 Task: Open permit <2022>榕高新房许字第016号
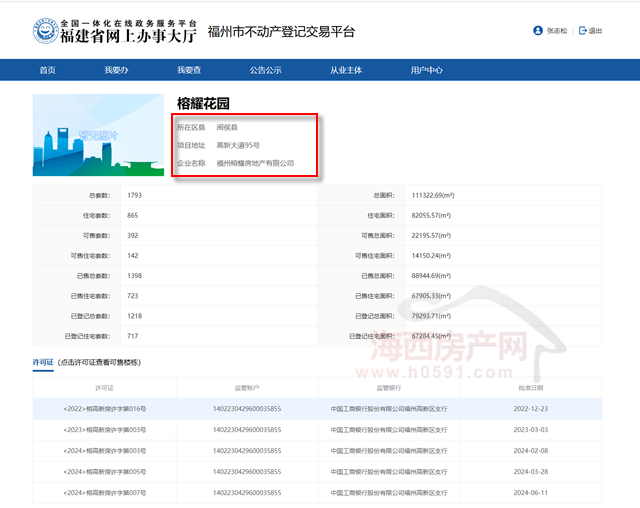104,408
